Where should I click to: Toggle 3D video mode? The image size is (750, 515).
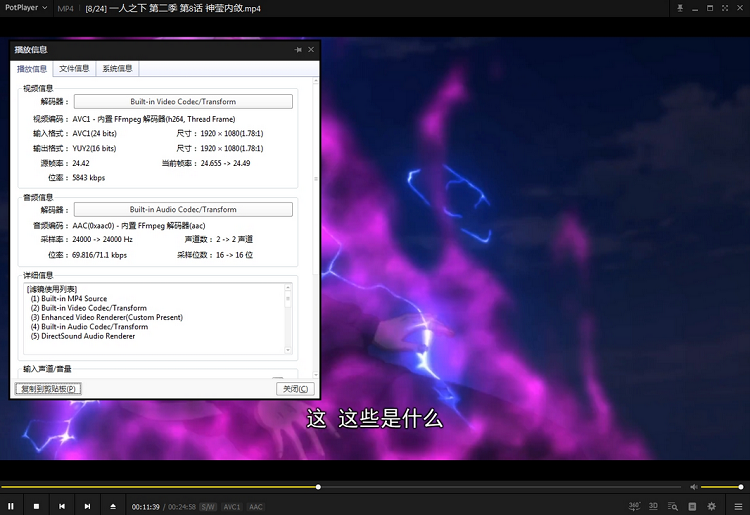click(x=653, y=506)
